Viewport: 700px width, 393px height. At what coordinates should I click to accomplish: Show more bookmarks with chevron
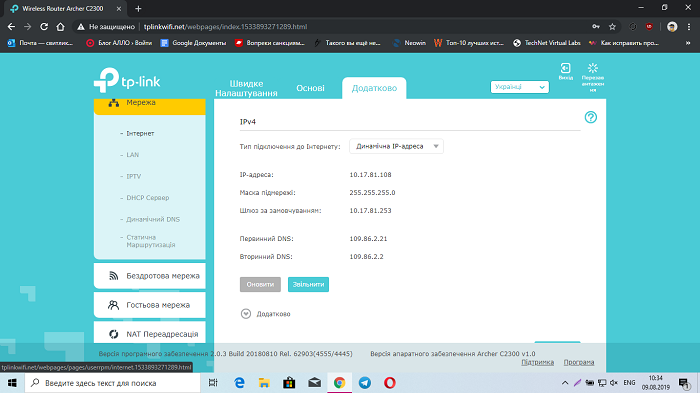[688, 43]
